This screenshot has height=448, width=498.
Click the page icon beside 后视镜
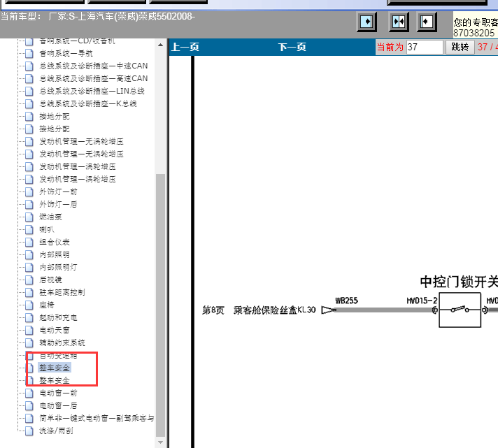tap(29, 280)
